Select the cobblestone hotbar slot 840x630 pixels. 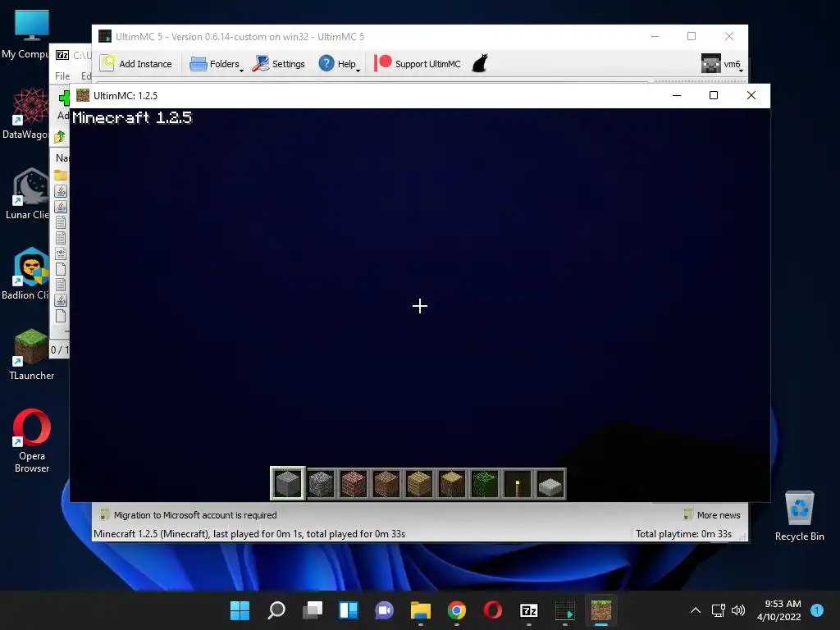click(x=321, y=484)
